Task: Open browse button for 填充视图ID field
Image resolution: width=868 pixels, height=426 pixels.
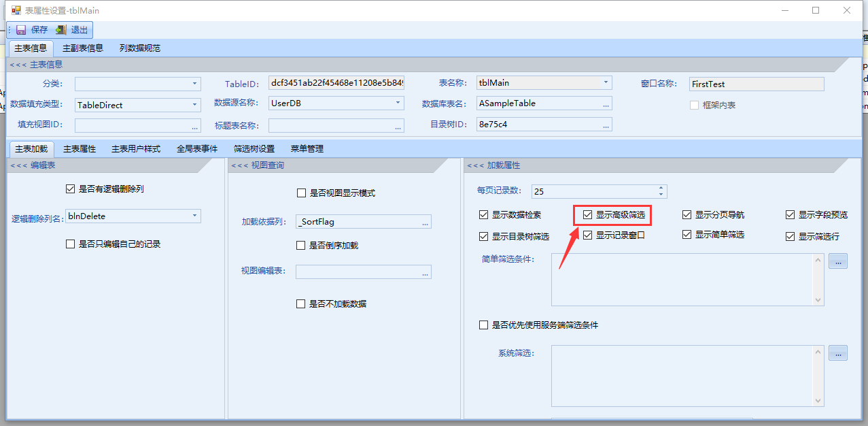Action: tap(195, 125)
